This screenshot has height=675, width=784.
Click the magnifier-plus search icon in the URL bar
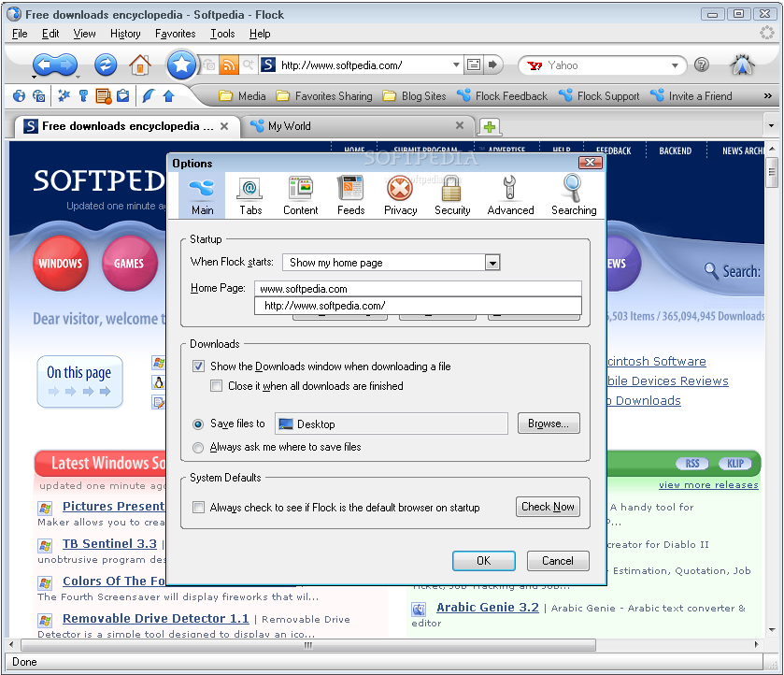pos(248,65)
